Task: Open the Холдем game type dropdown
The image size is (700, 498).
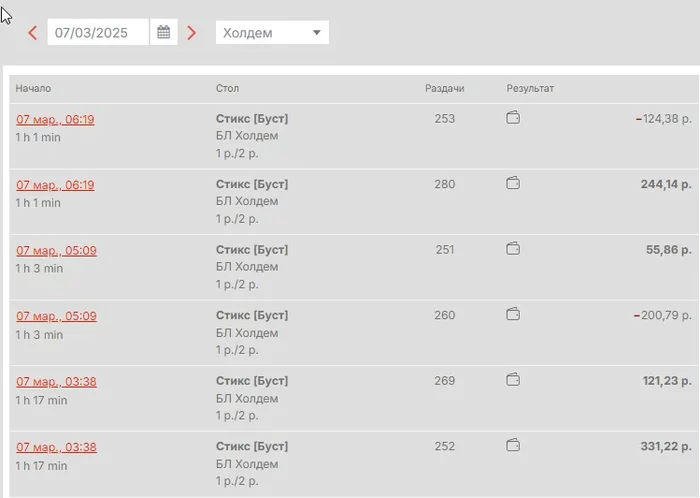Action: click(272, 33)
